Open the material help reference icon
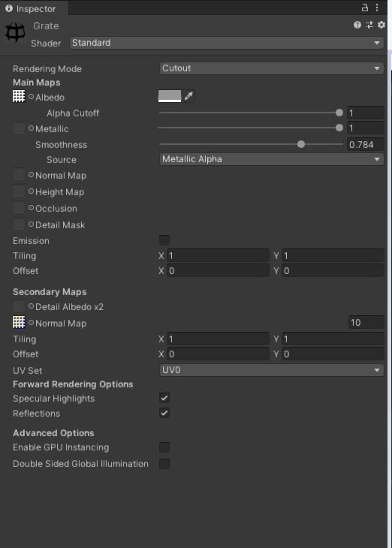 coord(357,25)
